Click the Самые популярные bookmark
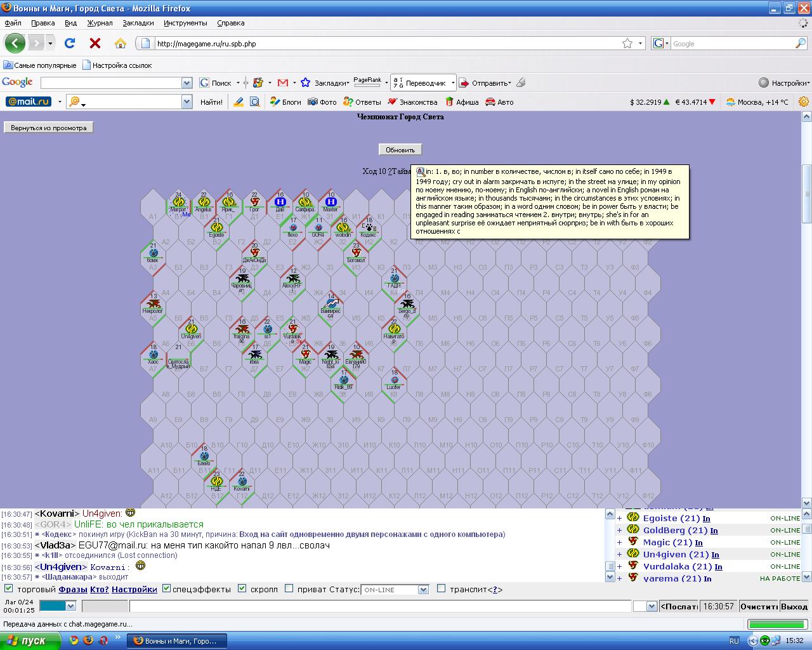The height and width of the screenshot is (650, 812). (x=39, y=65)
